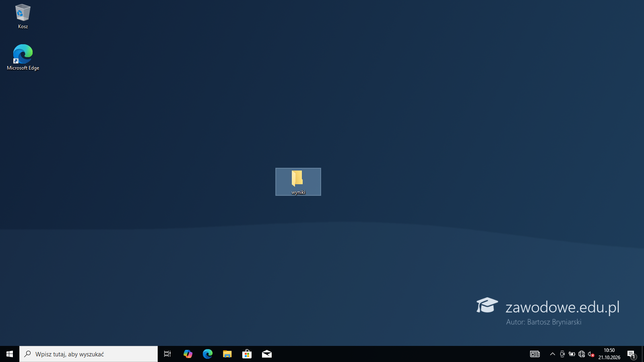Open the Mail app from the taskbar
The height and width of the screenshot is (362, 644).
tap(266, 354)
